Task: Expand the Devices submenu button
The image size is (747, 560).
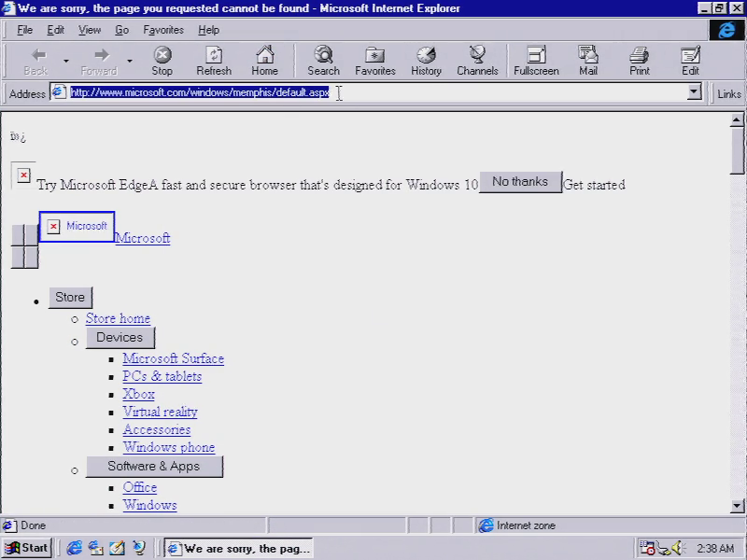Action: click(120, 338)
